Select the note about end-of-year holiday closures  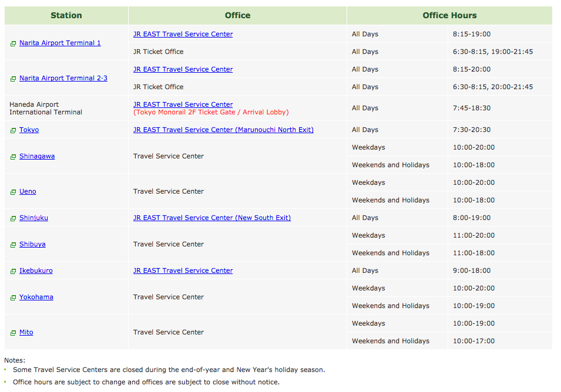(x=169, y=370)
